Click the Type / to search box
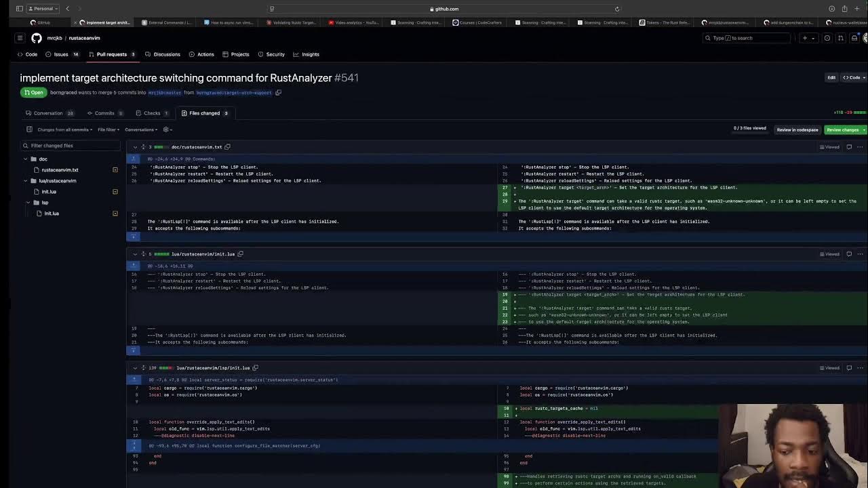The width and height of the screenshot is (868, 488). (x=746, y=38)
